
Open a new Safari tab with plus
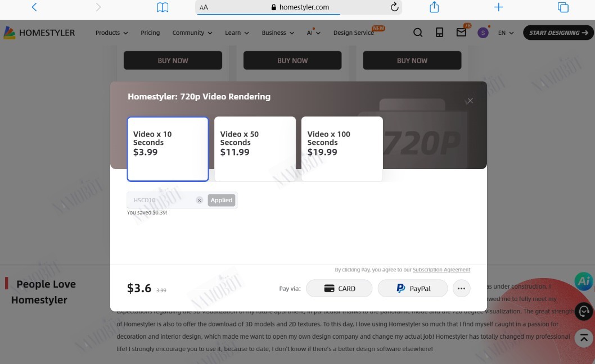(x=499, y=7)
